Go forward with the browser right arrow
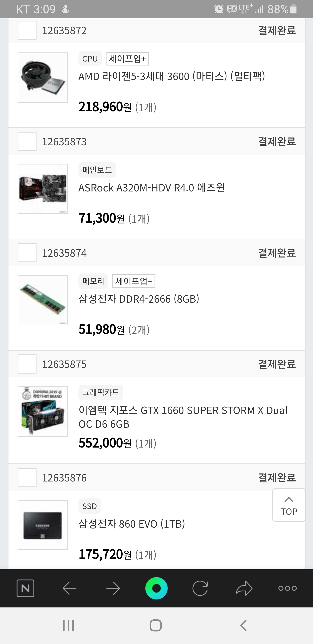313x644 pixels. tap(113, 588)
